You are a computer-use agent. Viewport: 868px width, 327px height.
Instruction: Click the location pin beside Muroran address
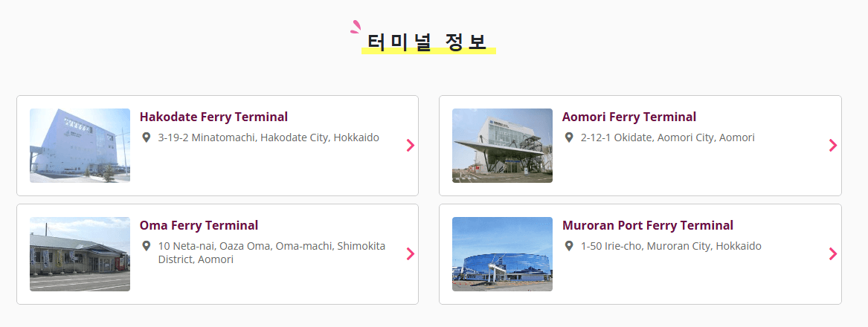coord(569,246)
